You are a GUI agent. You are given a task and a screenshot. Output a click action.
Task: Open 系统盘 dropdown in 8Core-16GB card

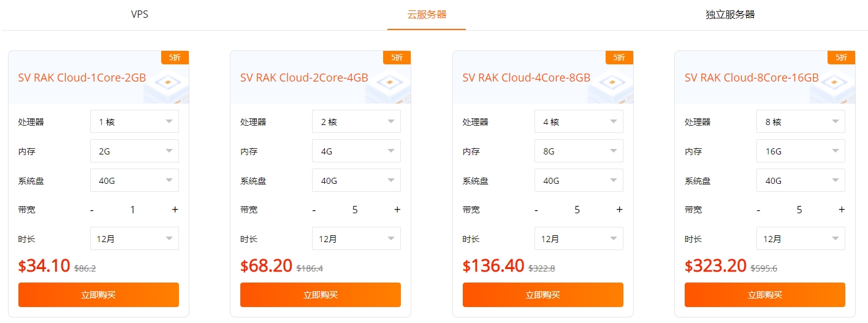(801, 180)
